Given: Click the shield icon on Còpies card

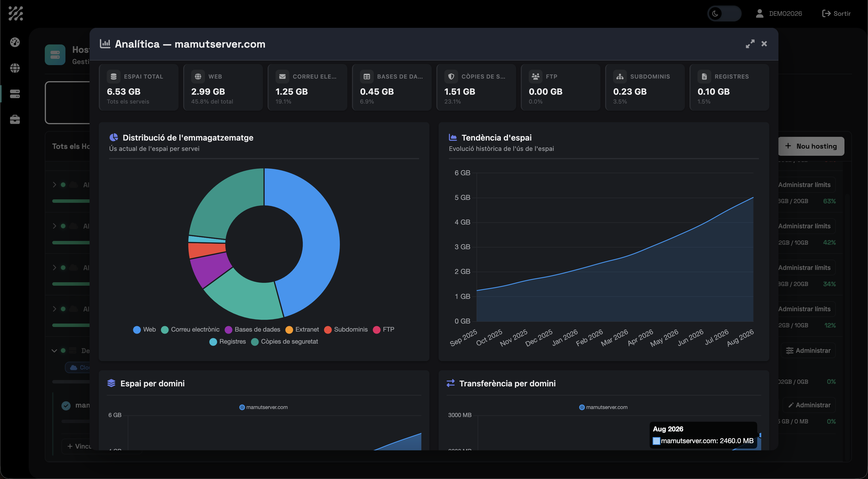Looking at the screenshot, I should (x=451, y=76).
